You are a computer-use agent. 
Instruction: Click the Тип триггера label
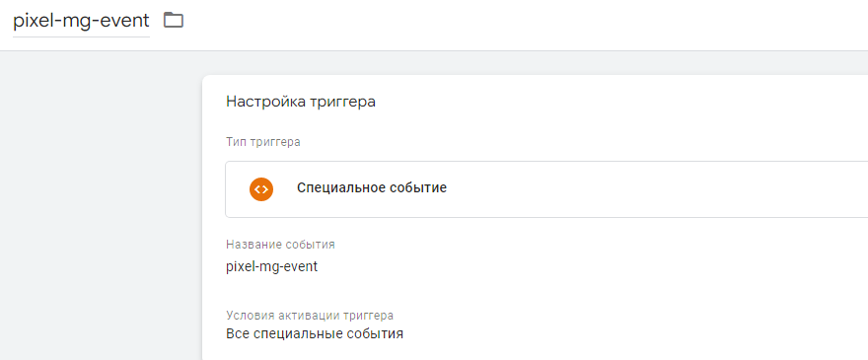point(263,142)
